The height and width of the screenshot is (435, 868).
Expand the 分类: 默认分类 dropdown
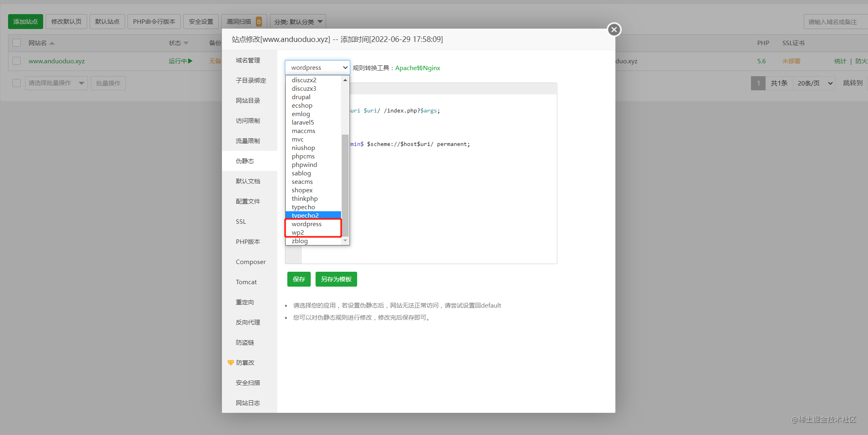click(298, 22)
